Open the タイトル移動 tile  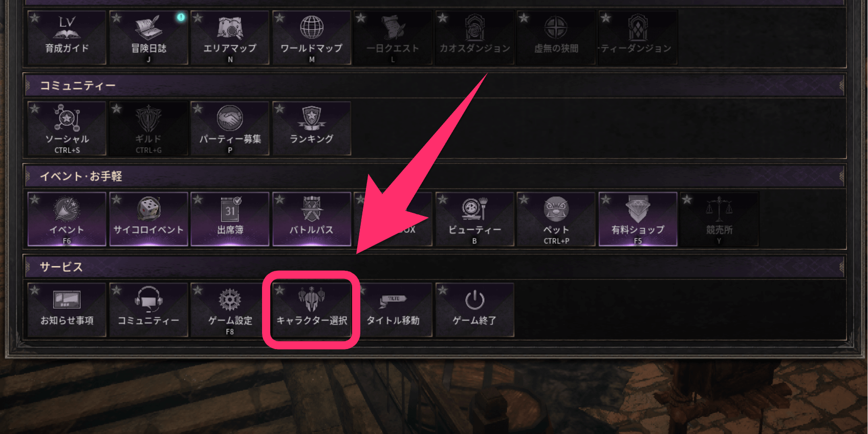[393, 309]
